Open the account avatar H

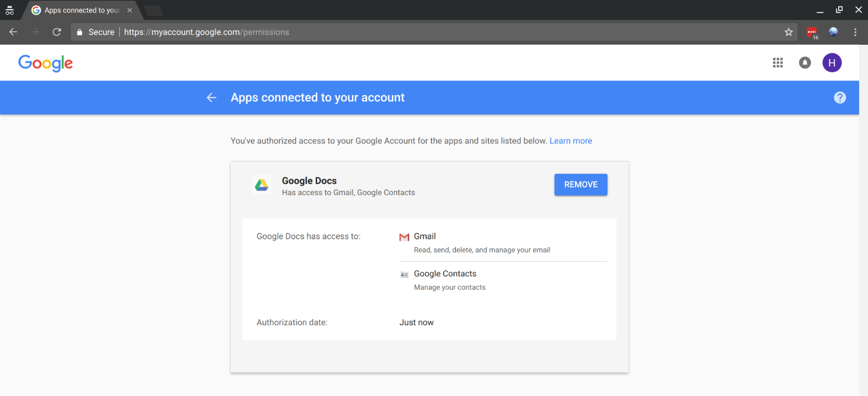(832, 63)
